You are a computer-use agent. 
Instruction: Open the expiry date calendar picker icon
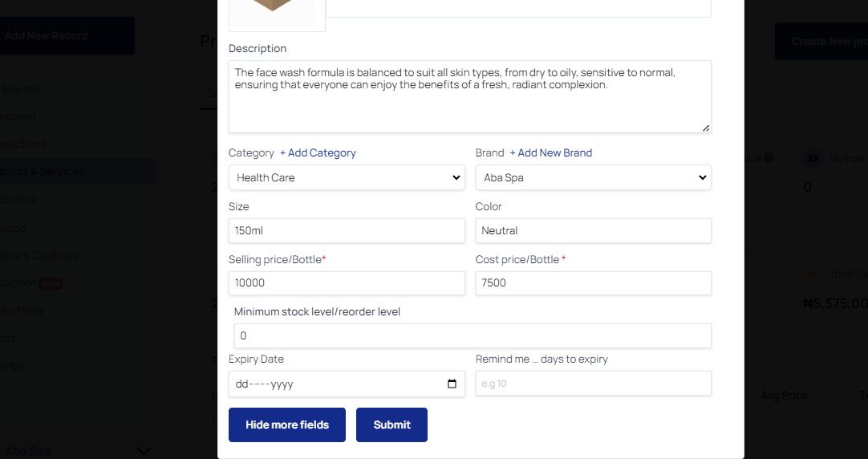click(452, 384)
